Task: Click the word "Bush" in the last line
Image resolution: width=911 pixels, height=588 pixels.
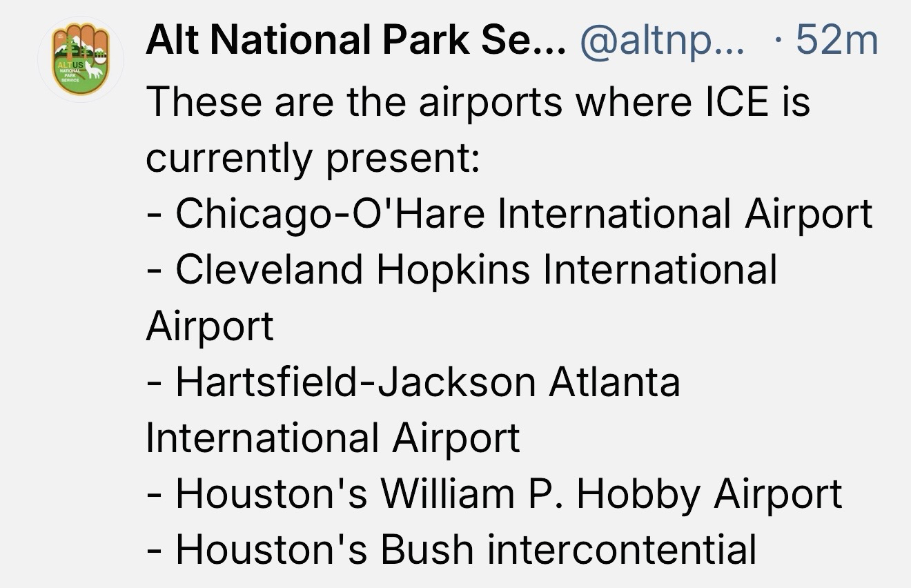Action: coord(427,550)
